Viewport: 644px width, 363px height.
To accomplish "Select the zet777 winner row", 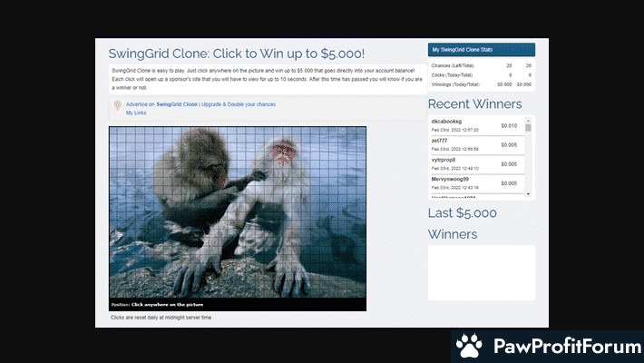I will click(x=476, y=144).
